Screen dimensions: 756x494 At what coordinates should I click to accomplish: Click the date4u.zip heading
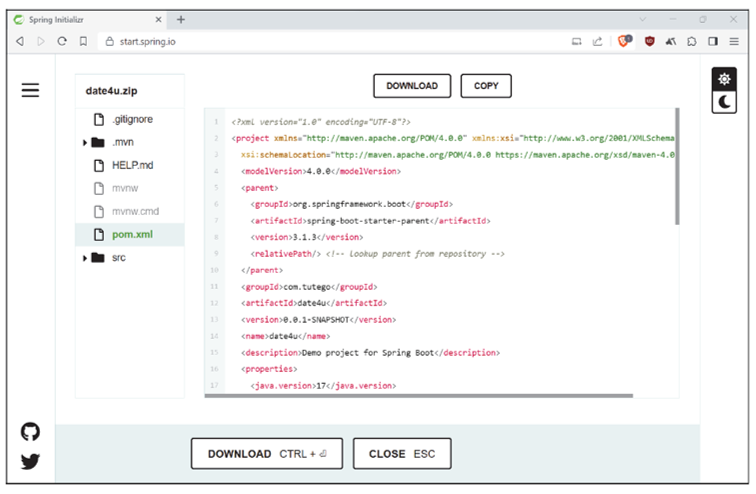(111, 91)
